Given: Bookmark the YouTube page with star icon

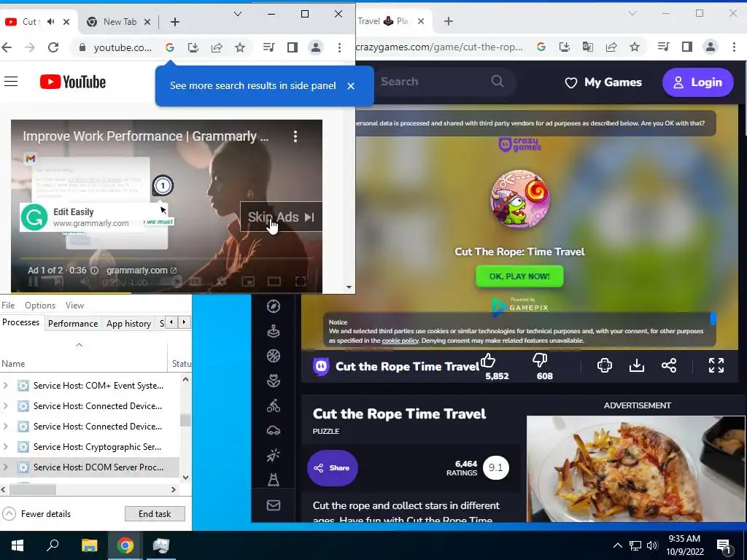Looking at the screenshot, I should (x=240, y=47).
